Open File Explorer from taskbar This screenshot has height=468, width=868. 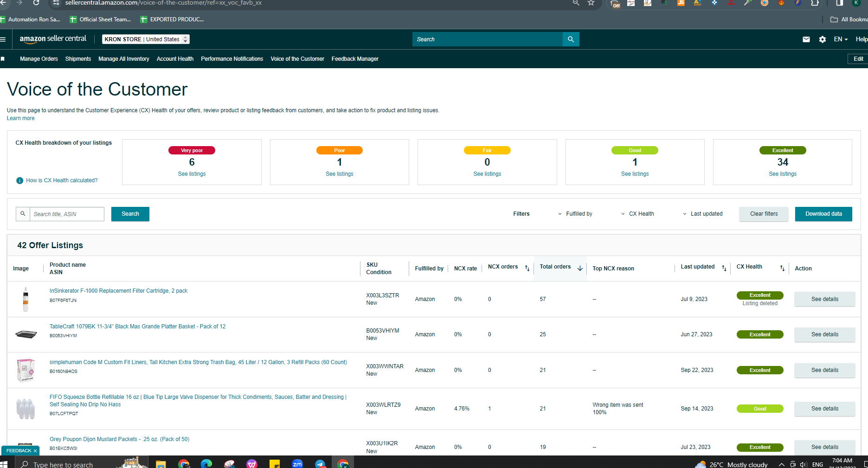[x=161, y=464]
